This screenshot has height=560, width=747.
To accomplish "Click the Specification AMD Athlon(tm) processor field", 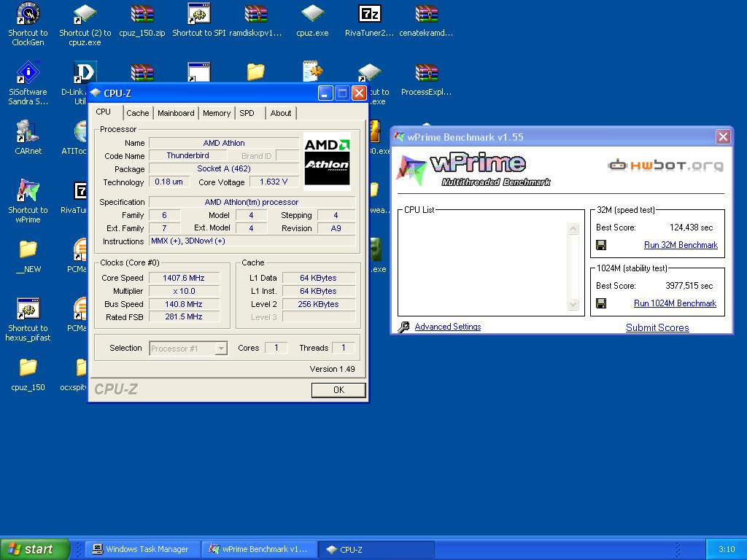I will pos(252,202).
